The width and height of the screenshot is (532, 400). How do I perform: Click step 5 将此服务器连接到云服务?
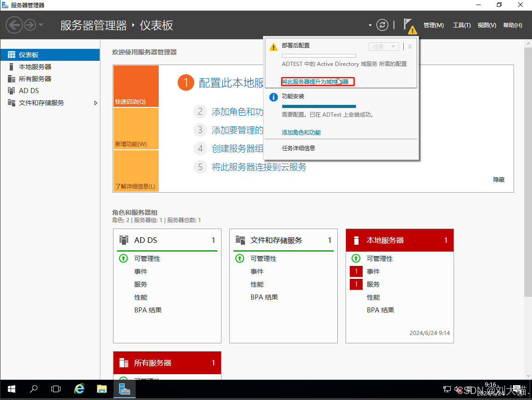pos(259,167)
